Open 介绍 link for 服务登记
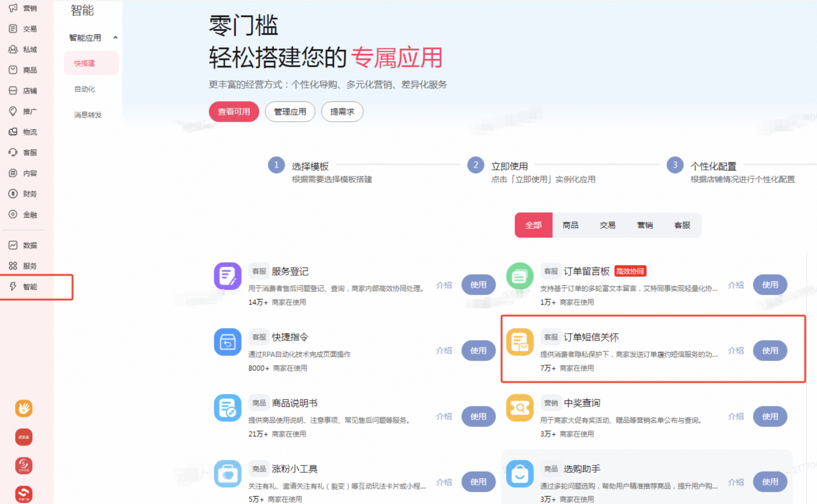This screenshot has width=817, height=504. pos(444,285)
